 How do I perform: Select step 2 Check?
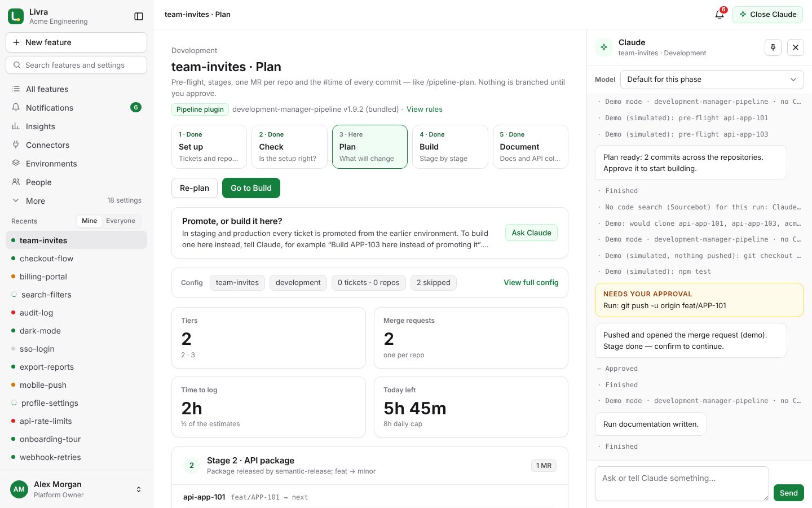coord(289,147)
